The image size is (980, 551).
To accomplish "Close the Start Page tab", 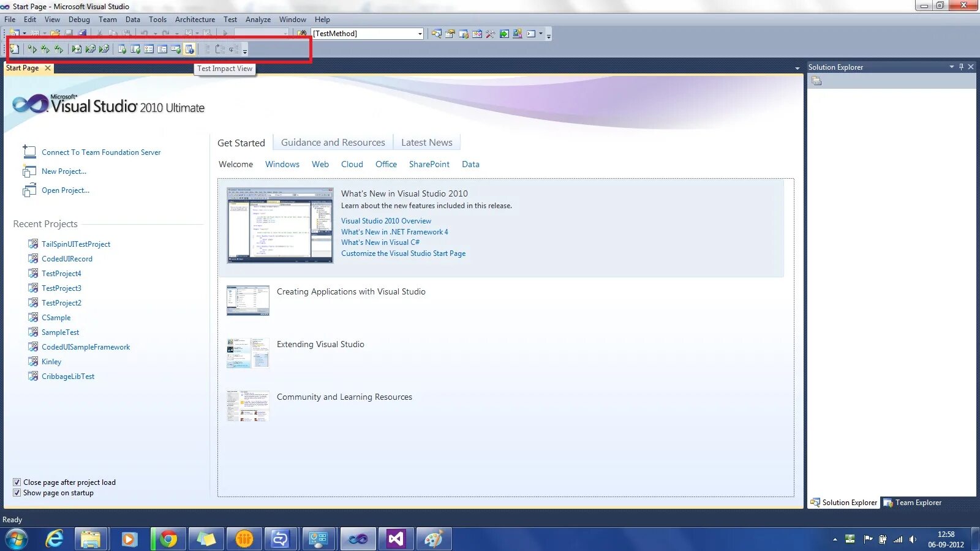I will pyautogui.click(x=48, y=68).
